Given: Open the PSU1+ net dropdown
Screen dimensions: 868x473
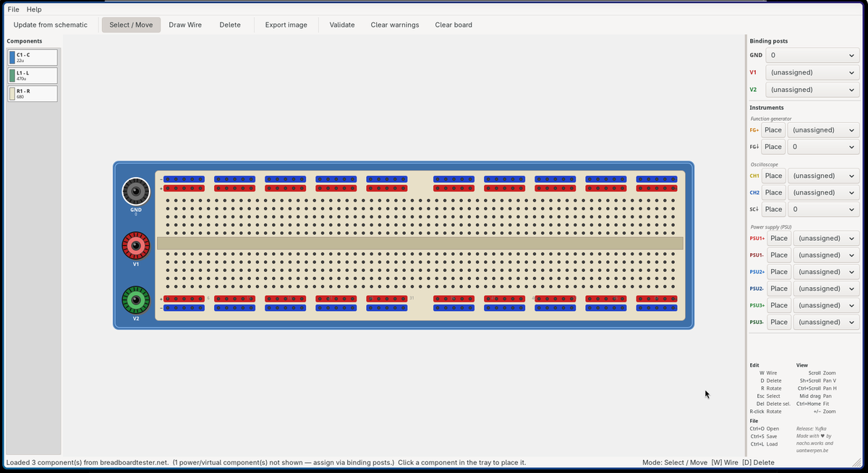Looking at the screenshot, I should coord(826,238).
